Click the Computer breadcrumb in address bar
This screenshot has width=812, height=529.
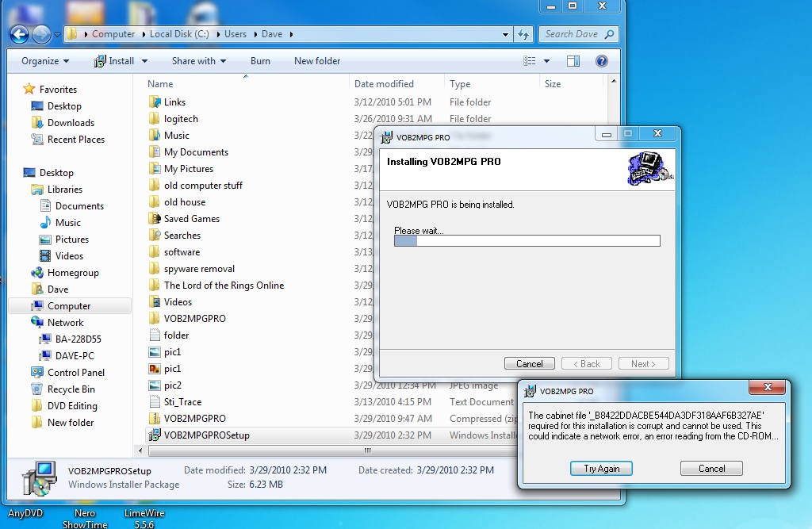click(x=113, y=34)
